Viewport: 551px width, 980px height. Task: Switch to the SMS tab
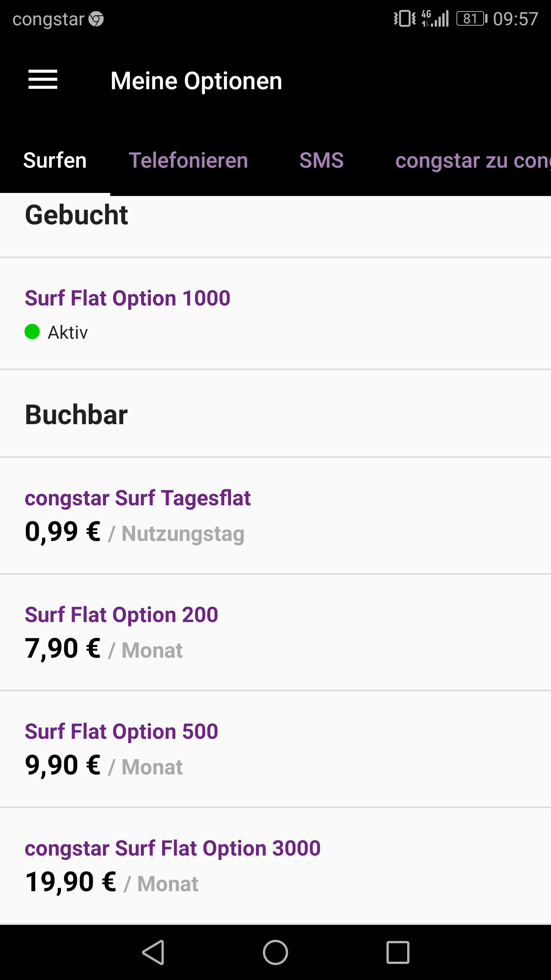click(x=321, y=160)
